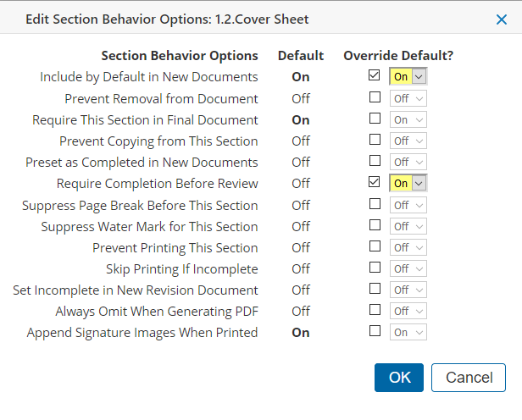Image resolution: width=522 pixels, height=420 pixels.
Task: Check override for Require This Section in Final Document
Action: pyautogui.click(x=375, y=119)
